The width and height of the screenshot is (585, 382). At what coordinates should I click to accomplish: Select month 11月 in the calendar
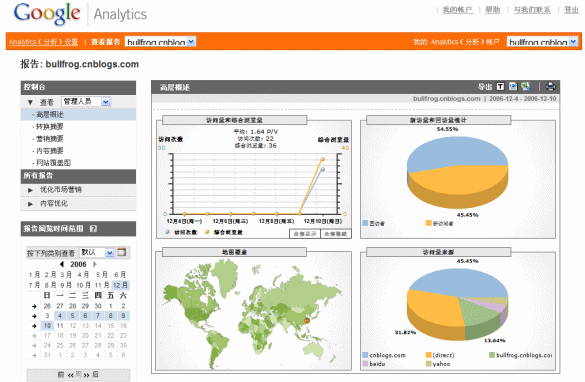pos(102,285)
